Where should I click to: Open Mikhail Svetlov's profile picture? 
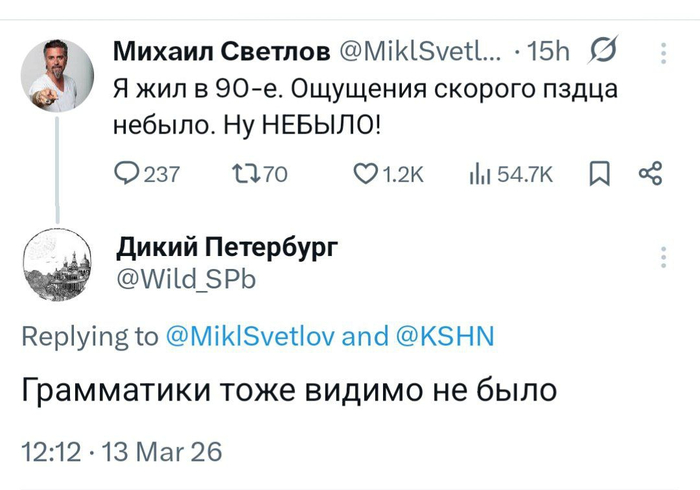point(58,76)
